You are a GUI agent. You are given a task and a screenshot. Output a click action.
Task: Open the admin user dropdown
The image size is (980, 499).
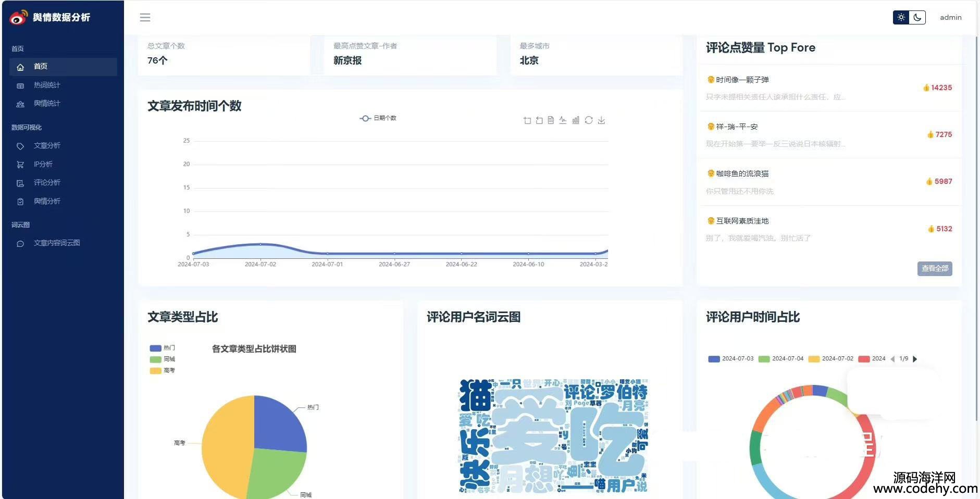(x=950, y=17)
